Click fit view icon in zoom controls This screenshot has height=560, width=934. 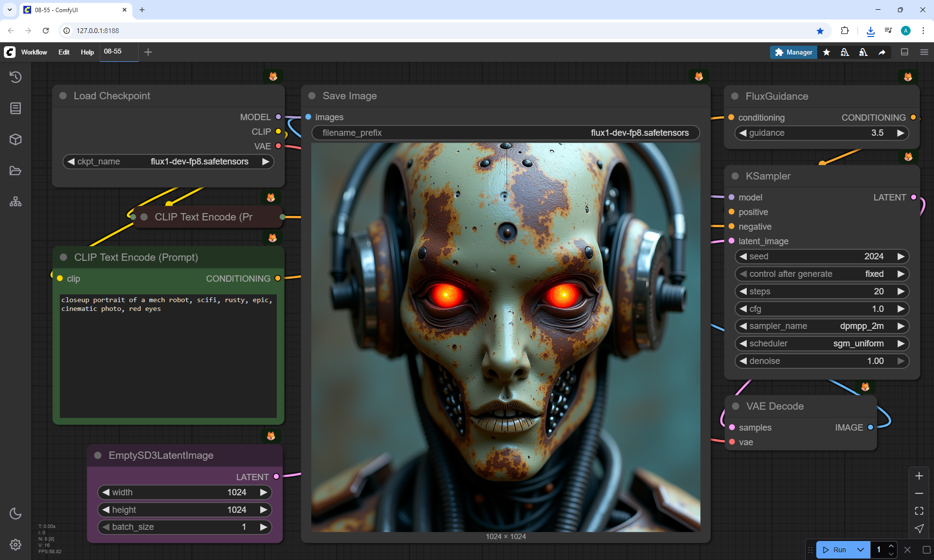point(919,511)
